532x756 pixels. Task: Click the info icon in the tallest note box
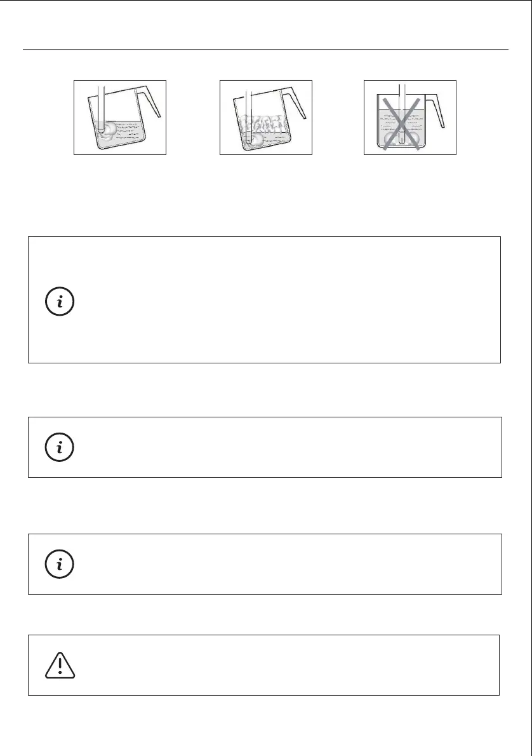pos(60,301)
